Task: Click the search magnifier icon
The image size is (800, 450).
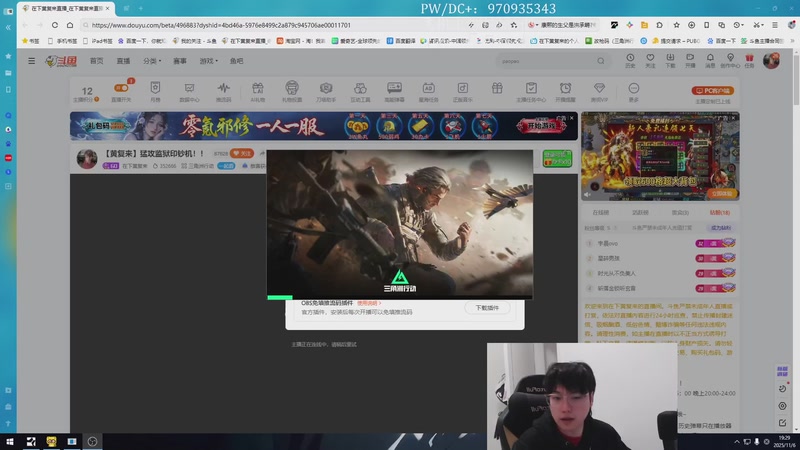Action: point(601,61)
